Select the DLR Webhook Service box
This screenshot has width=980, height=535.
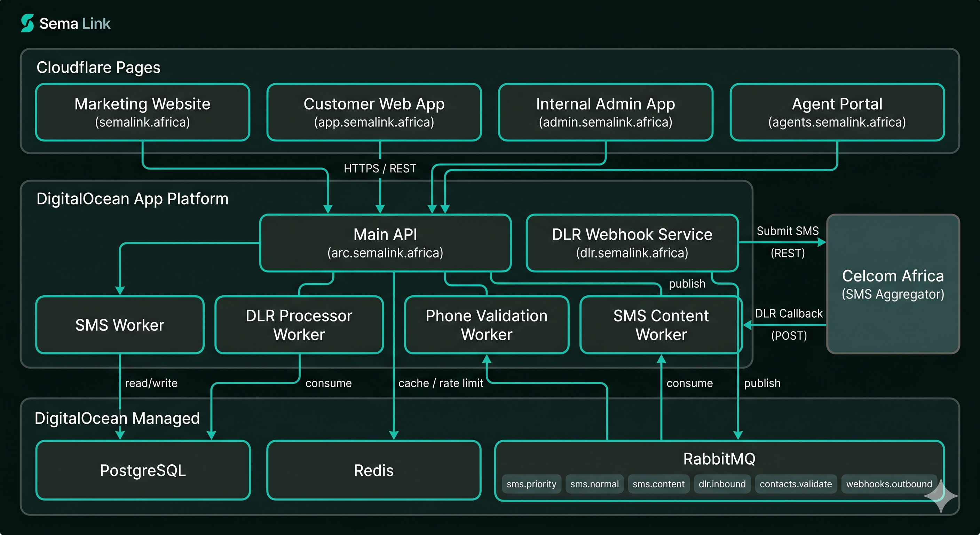[x=632, y=243]
